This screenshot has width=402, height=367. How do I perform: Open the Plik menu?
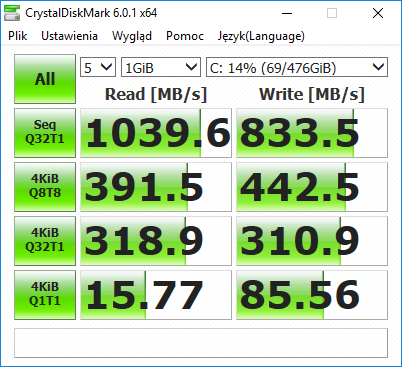[18, 36]
